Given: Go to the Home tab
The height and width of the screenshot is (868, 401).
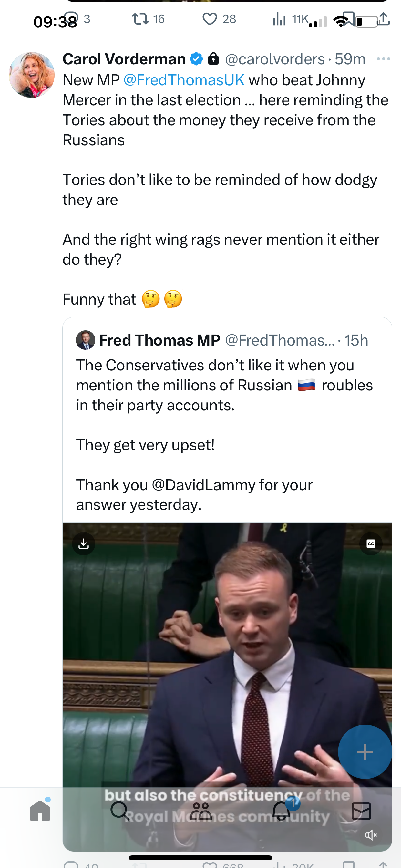Looking at the screenshot, I should 40,810.
